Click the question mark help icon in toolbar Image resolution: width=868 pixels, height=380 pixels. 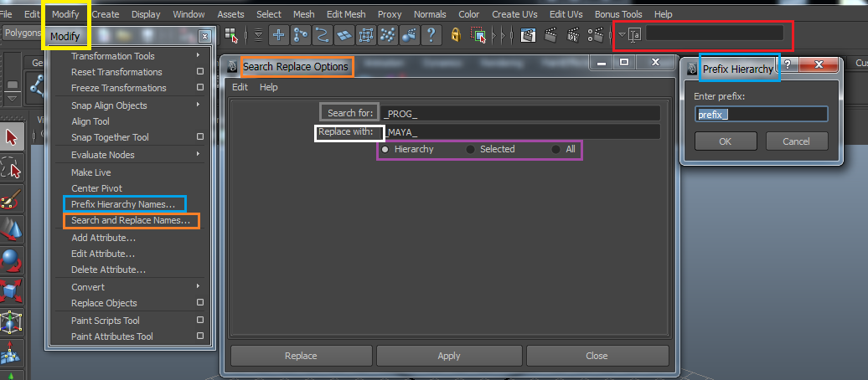pos(431,35)
